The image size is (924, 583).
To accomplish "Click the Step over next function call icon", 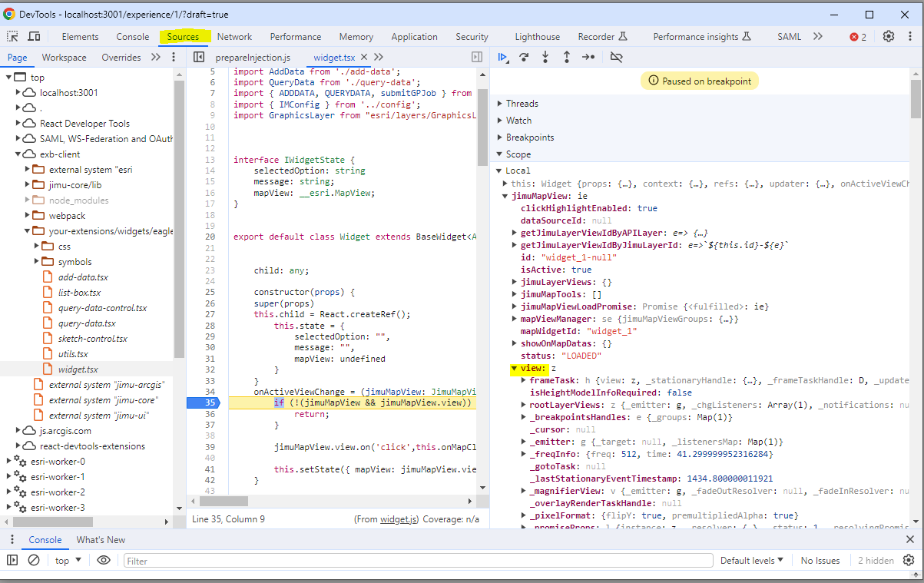I will pyautogui.click(x=524, y=57).
